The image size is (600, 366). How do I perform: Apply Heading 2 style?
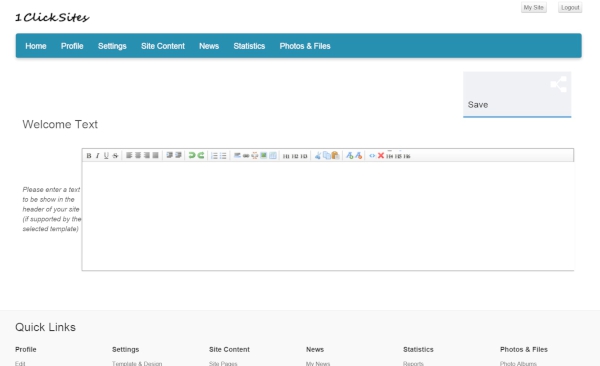[x=295, y=156]
